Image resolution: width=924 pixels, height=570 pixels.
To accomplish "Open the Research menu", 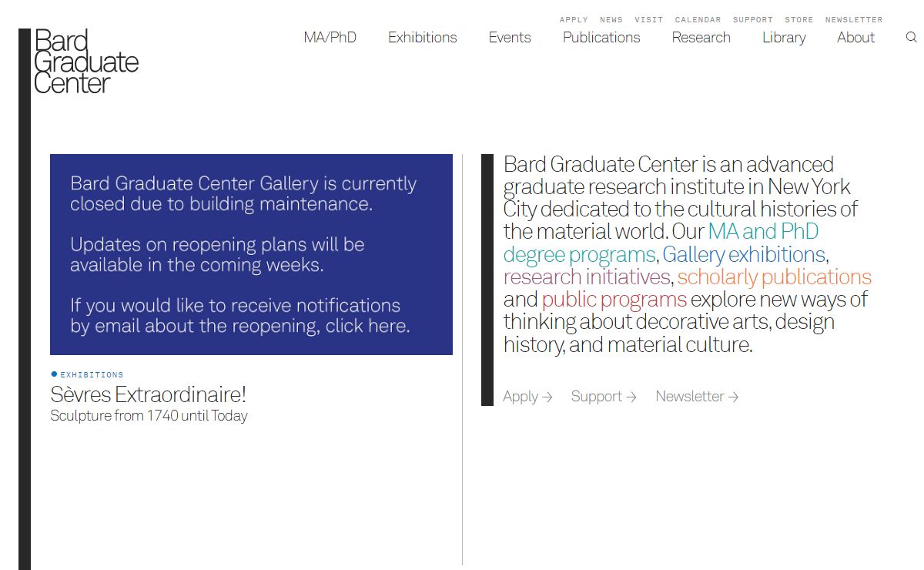I will (x=701, y=37).
